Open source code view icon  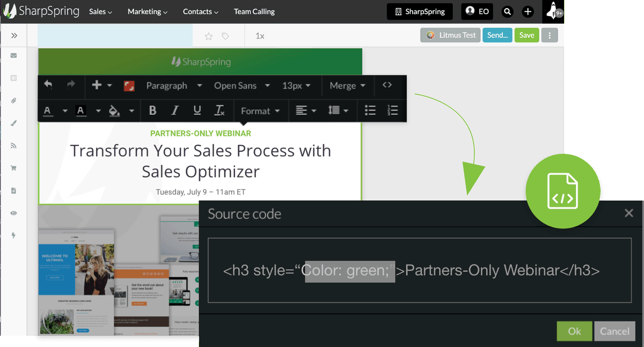click(387, 85)
